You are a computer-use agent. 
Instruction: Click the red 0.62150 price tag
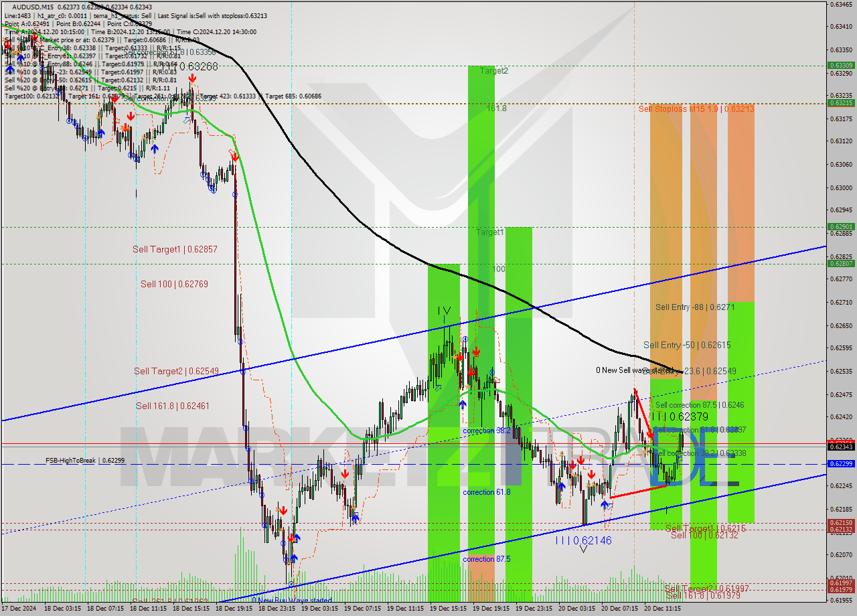coord(841,522)
